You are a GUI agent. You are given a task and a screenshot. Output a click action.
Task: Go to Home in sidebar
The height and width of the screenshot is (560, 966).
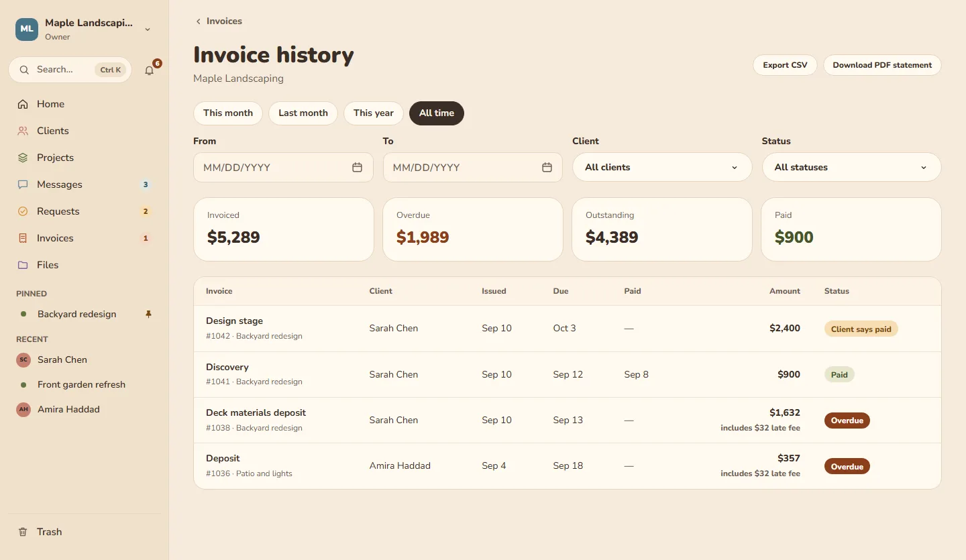[84, 104]
